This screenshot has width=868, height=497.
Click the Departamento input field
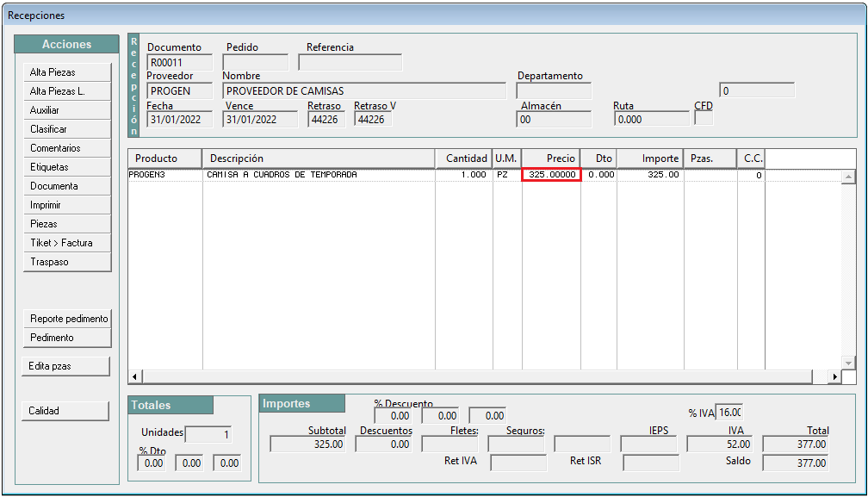[554, 90]
